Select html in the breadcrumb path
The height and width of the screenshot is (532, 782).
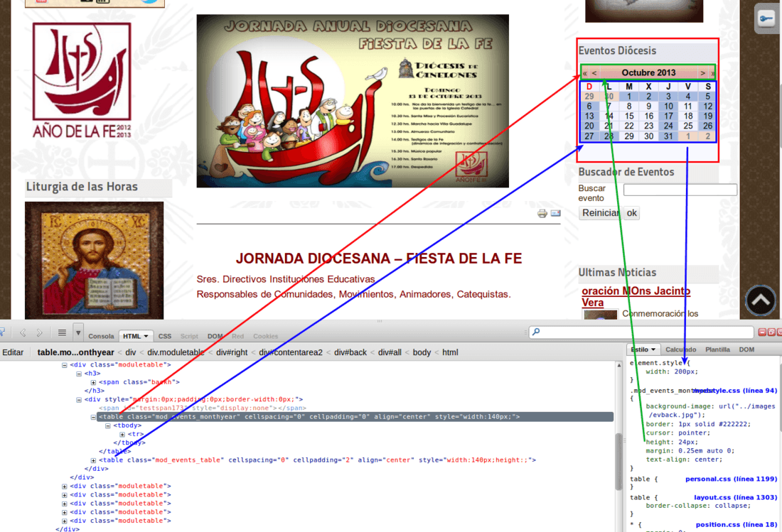(450, 352)
